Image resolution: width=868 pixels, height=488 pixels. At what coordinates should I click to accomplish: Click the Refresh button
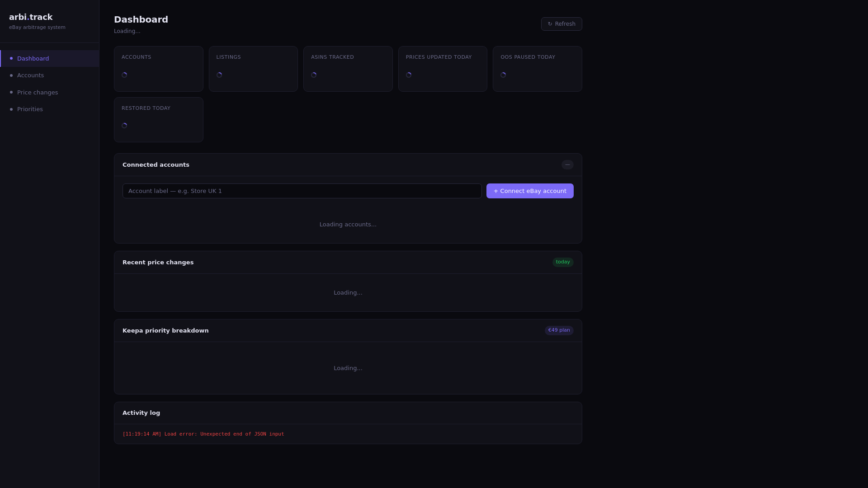(561, 24)
